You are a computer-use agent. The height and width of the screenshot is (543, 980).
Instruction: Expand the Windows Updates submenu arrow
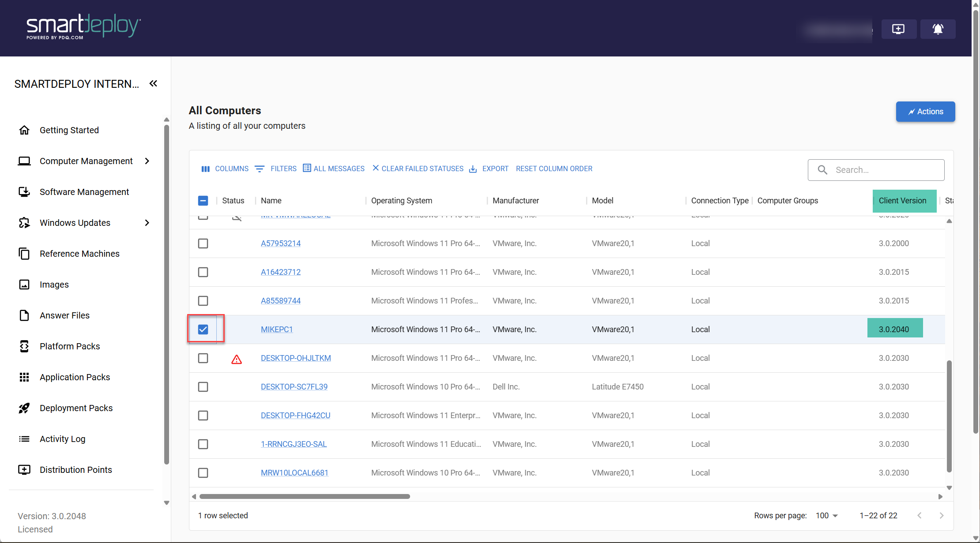147,223
